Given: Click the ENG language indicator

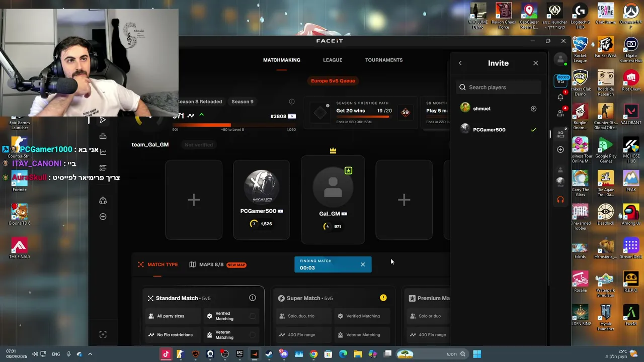Looking at the screenshot, I should [x=56, y=354].
